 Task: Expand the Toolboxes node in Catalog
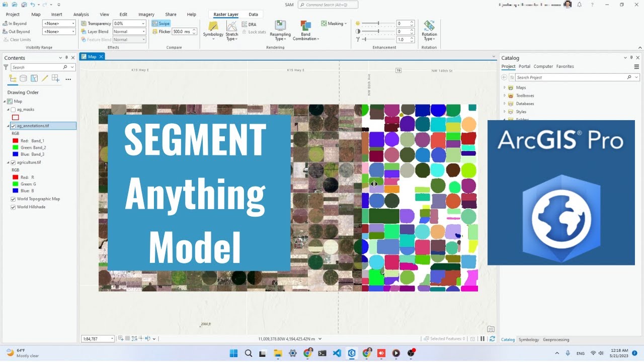pos(505,96)
